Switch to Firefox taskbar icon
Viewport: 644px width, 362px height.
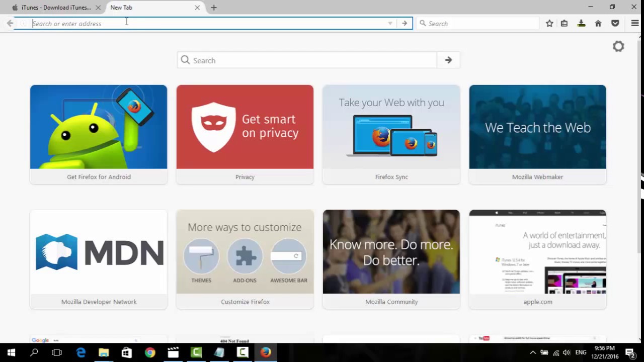266,352
